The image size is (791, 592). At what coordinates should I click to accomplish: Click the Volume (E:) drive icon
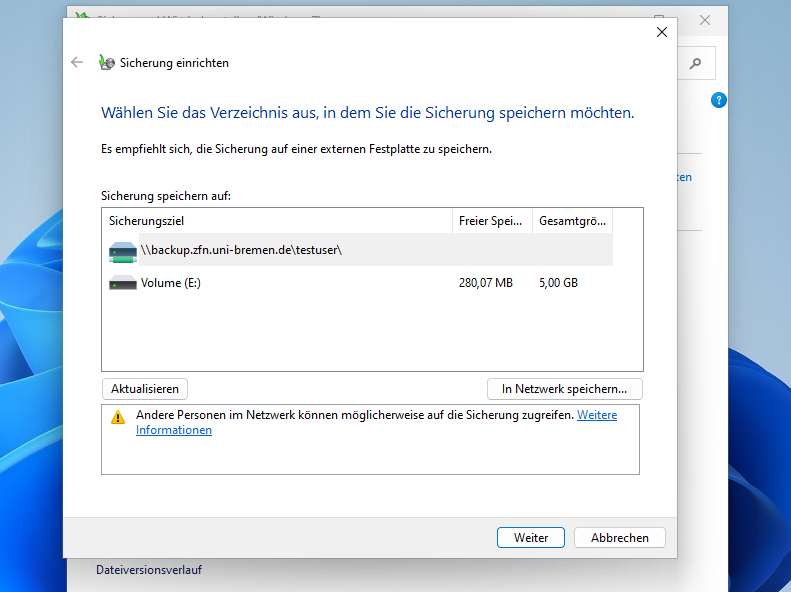pos(122,283)
